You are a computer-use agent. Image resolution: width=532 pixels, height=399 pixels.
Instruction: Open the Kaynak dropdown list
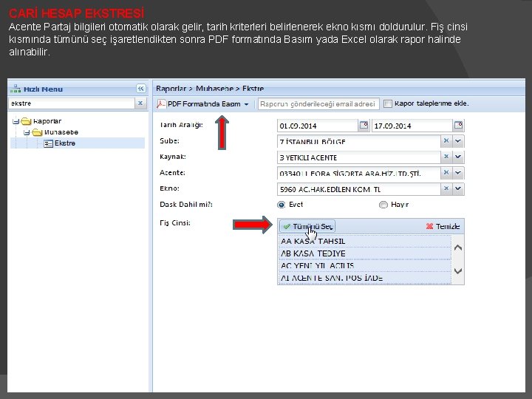[458, 157]
